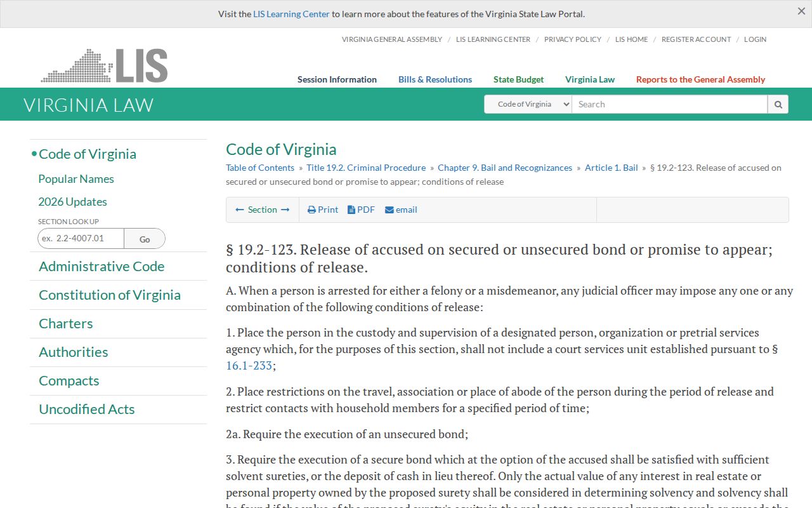The height and width of the screenshot is (508, 812).
Task: Open Chapter 9. Bail and Recognizances breadcrumb
Action: 505,168
